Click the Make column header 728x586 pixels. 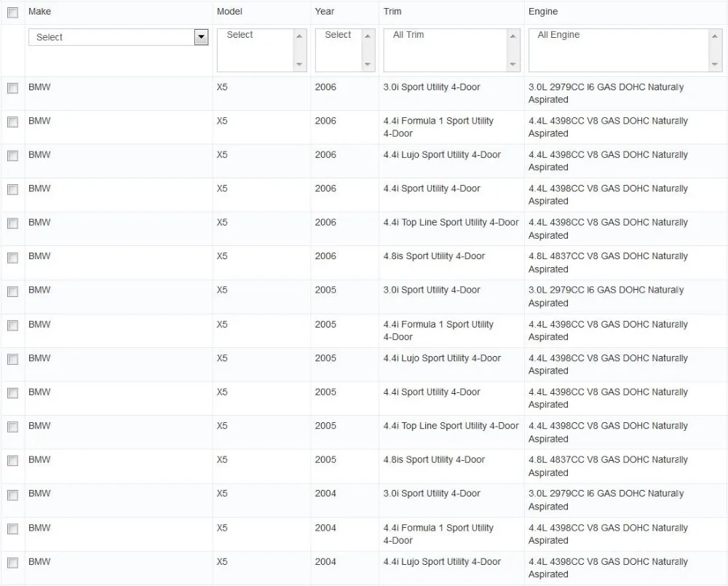coord(39,12)
